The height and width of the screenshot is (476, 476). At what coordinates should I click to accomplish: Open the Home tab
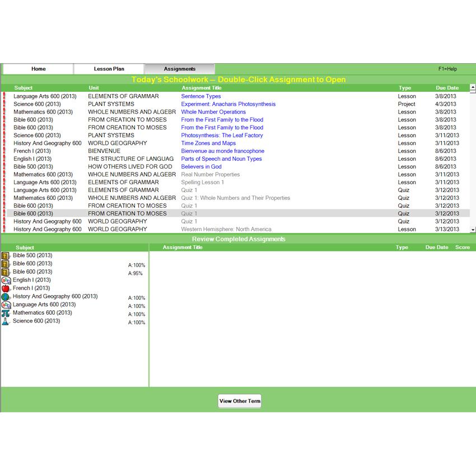(39, 69)
